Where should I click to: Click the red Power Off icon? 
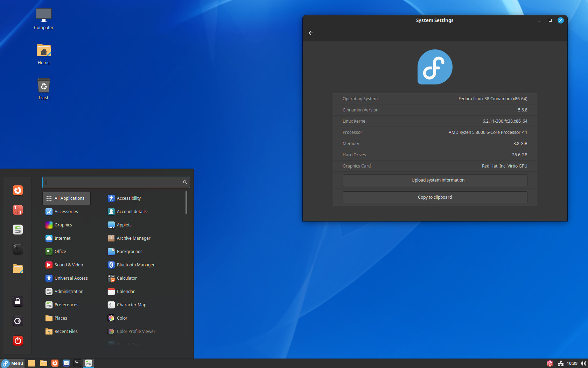(18, 341)
